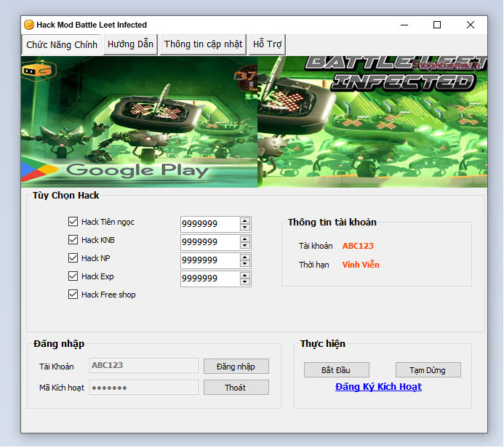
Task: Decrease the Hack KNB value with down arrow
Action: [245, 246]
